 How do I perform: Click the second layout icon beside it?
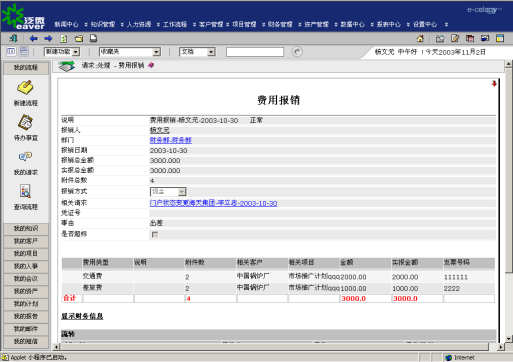pos(24,51)
